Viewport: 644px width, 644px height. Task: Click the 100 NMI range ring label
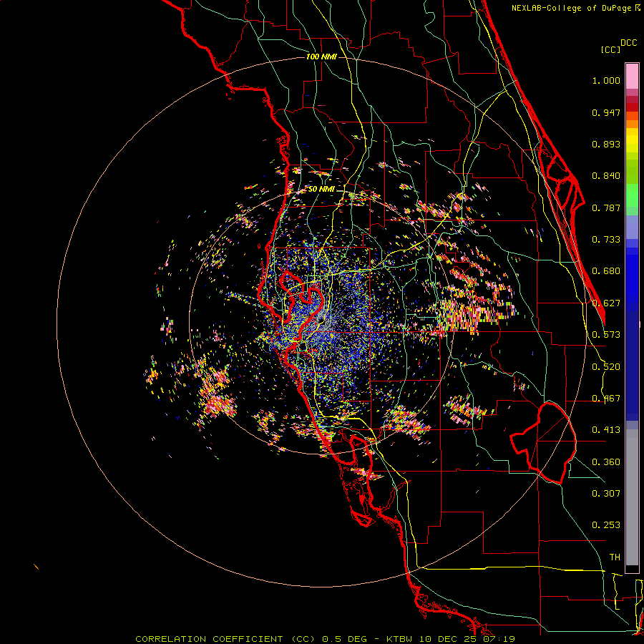[x=321, y=57]
